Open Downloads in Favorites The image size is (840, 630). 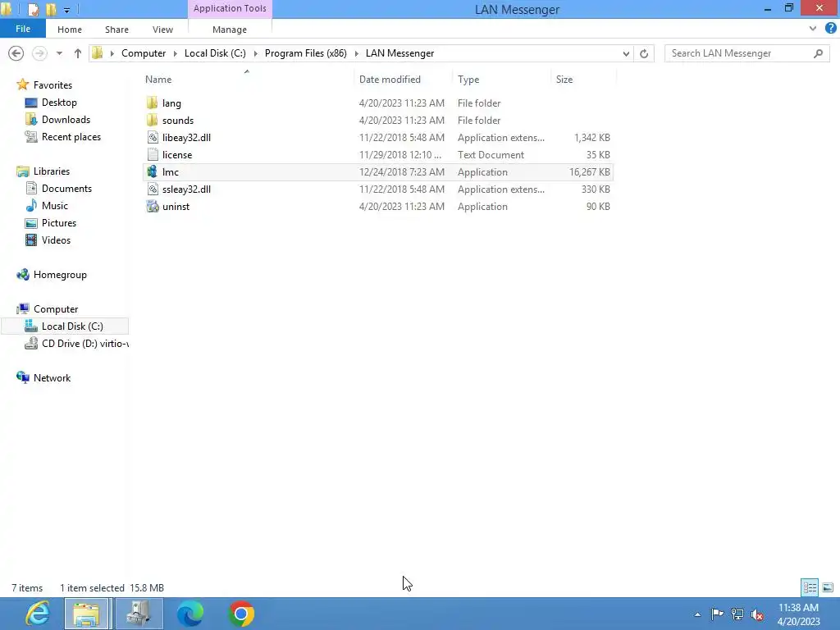(66, 120)
